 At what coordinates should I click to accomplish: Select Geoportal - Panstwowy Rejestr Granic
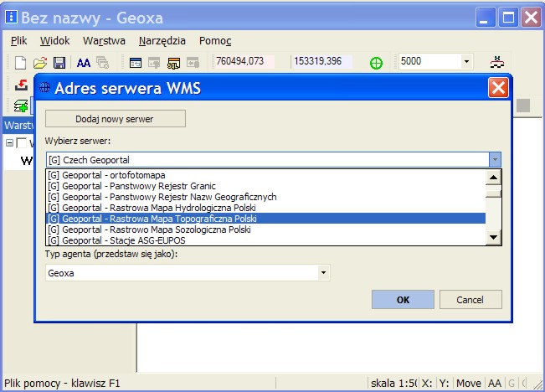point(266,186)
